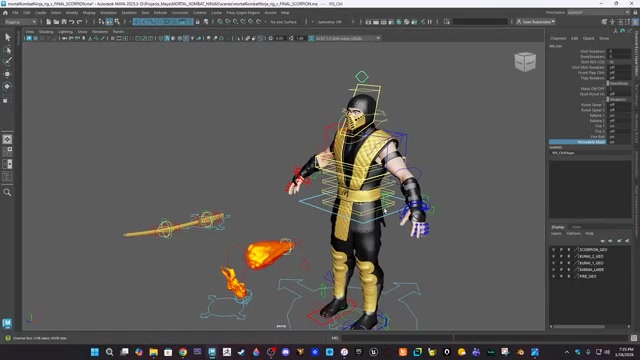Toggle visibility V of KUNAI_2_GEO layer
This screenshot has width=640, height=360.
coord(553,256)
